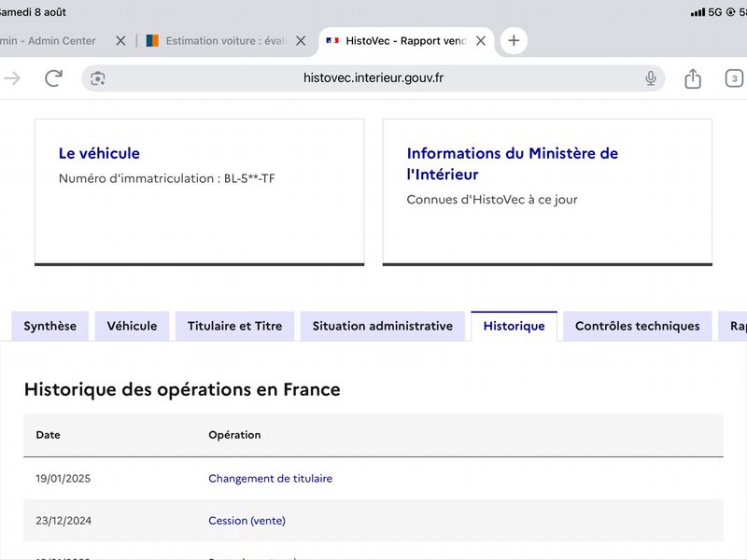This screenshot has height=560, width=747.
Task: Open the Titulaire et Titre tab
Action: tap(235, 326)
